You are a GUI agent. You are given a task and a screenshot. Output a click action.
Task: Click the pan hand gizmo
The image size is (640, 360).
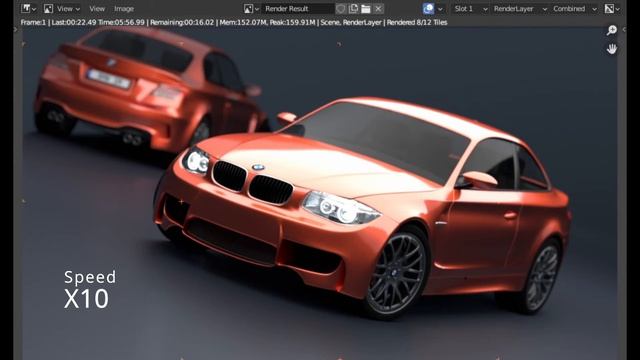[x=611, y=49]
